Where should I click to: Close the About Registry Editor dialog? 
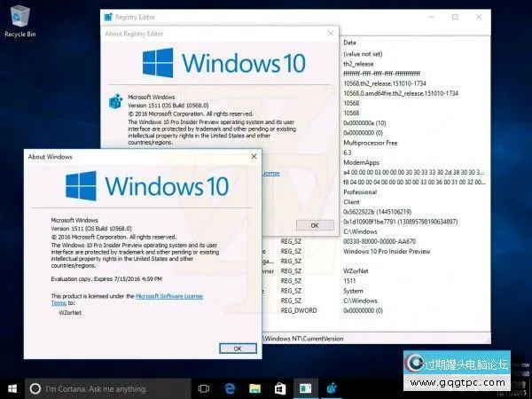(x=329, y=34)
